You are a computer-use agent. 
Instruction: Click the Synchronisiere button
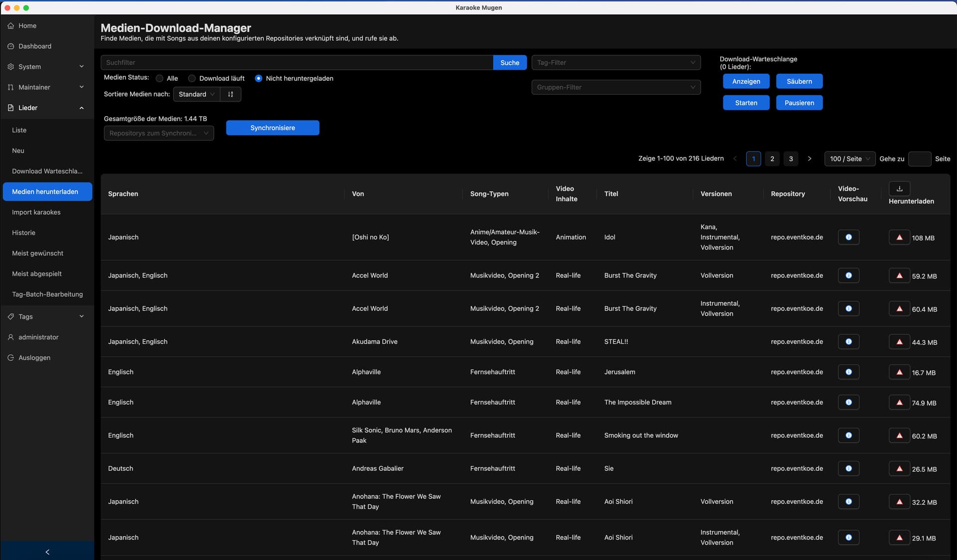pyautogui.click(x=273, y=128)
